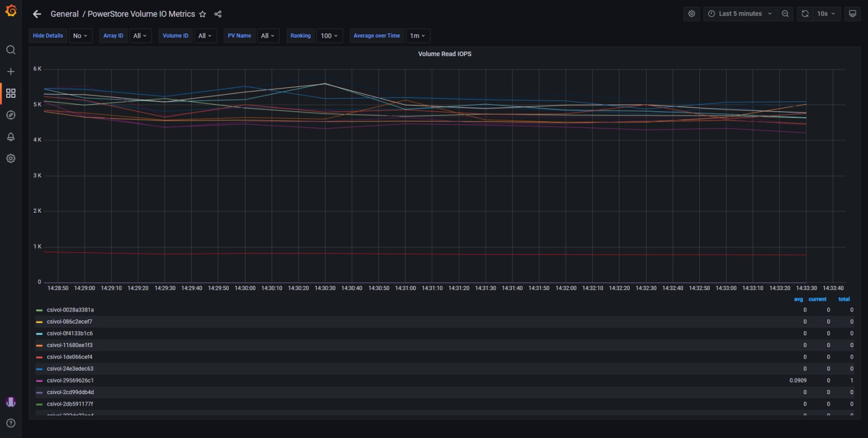Toggle series csivol-24e3edec63 in legend
The image size is (868, 438).
(70, 369)
